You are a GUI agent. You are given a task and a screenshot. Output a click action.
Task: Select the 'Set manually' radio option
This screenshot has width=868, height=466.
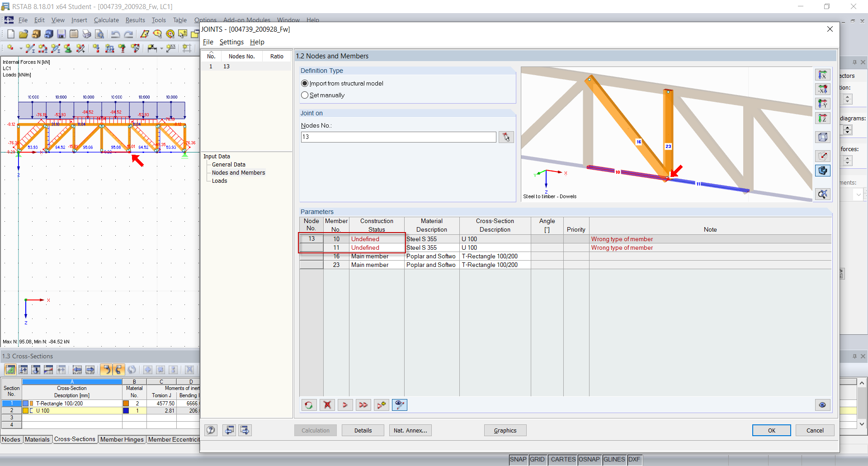pos(323,95)
